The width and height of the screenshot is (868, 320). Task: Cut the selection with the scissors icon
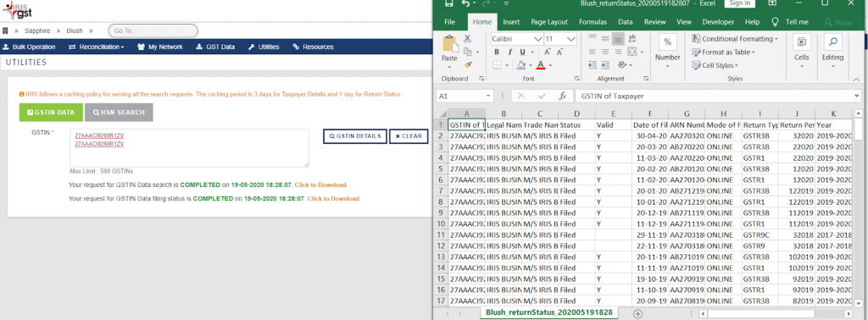[467, 39]
